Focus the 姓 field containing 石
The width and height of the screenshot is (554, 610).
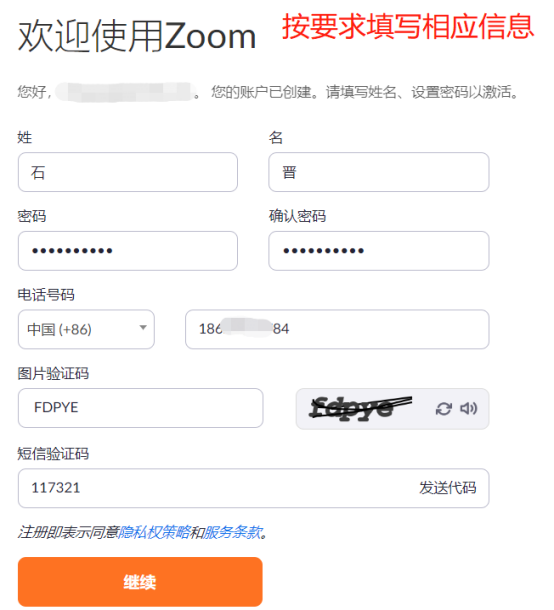coord(128,172)
